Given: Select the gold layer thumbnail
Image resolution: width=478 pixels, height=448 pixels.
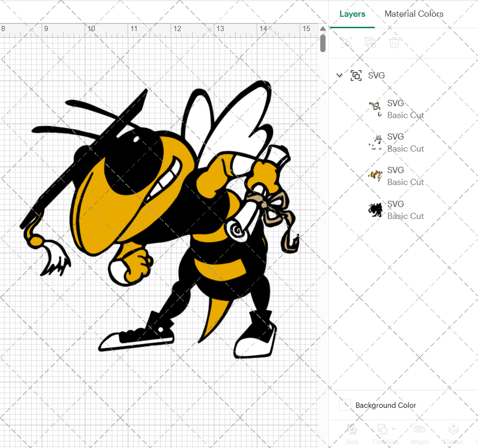Looking at the screenshot, I should 375,176.
